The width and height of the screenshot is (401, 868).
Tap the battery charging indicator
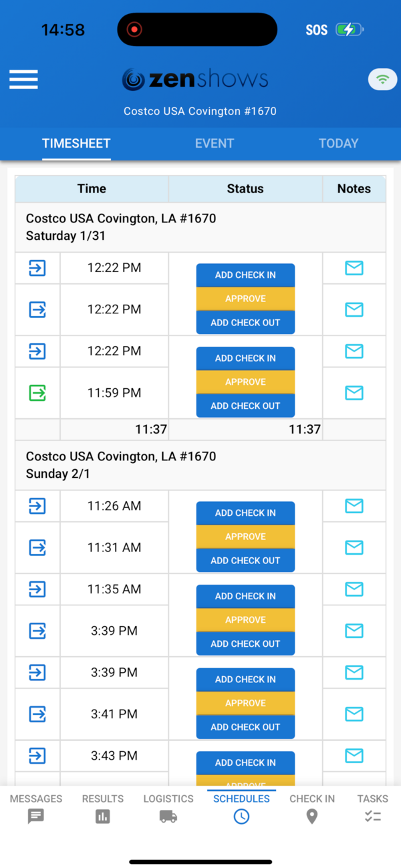348,29
